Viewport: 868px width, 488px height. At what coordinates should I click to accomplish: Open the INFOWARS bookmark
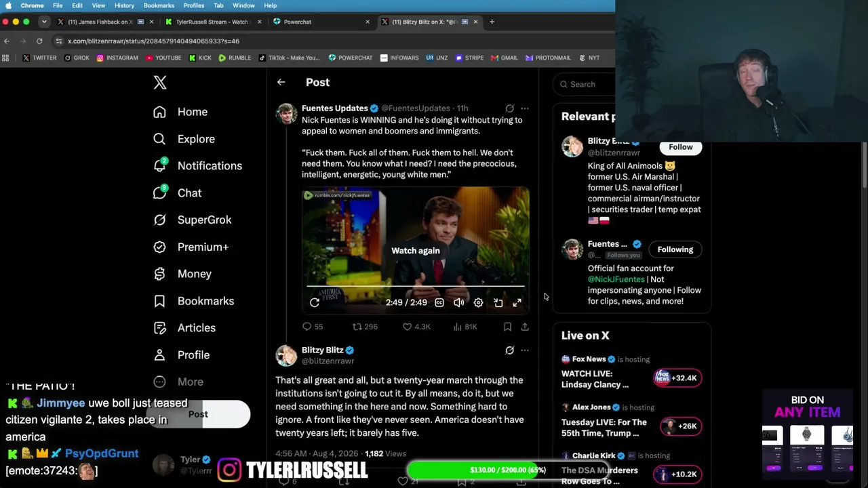coord(399,58)
